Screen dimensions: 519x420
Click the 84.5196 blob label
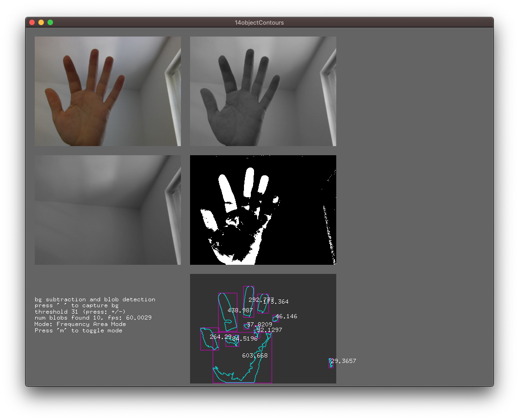pos(244,339)
